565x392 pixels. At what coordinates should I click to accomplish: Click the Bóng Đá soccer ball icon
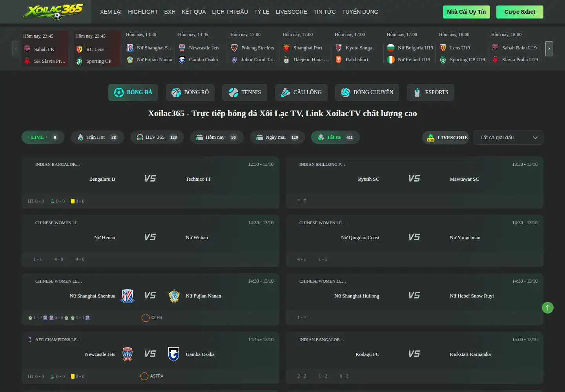(118, 93)
